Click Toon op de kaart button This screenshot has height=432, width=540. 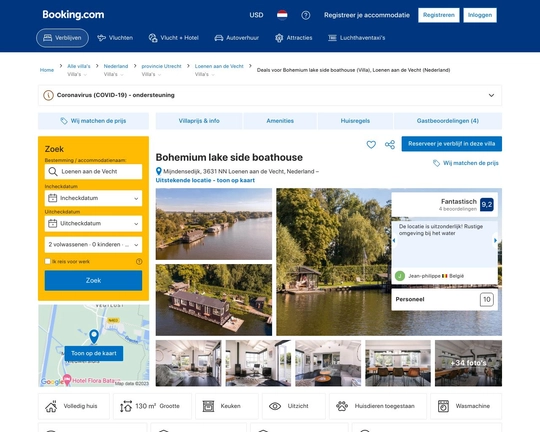pyautogui.click(x=94, y=353)
